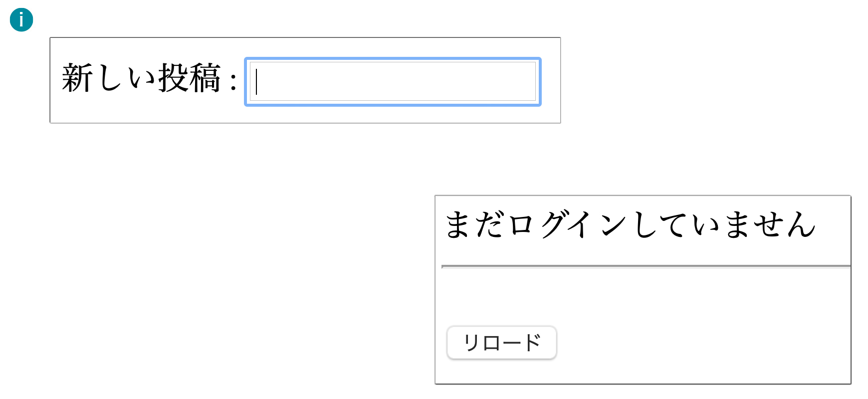Click the blinking caret in the input
This screenshot has height=399, width=868.
coord(256,82)
